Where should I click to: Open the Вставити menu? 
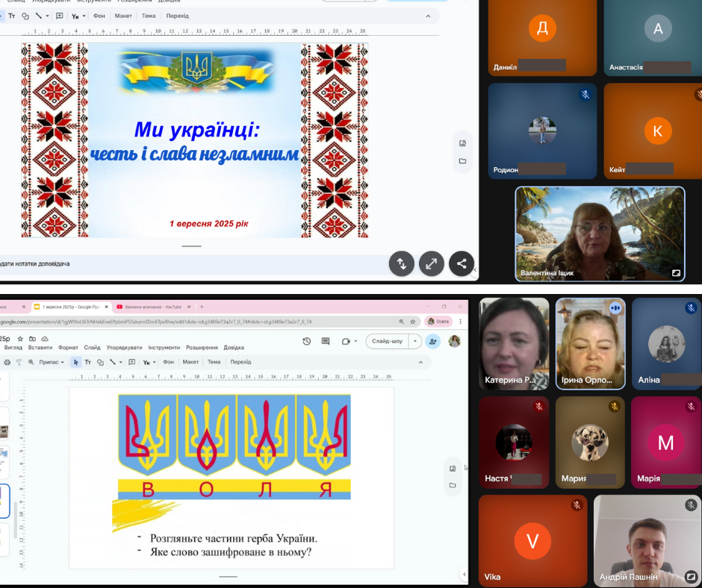click(40, 347)
